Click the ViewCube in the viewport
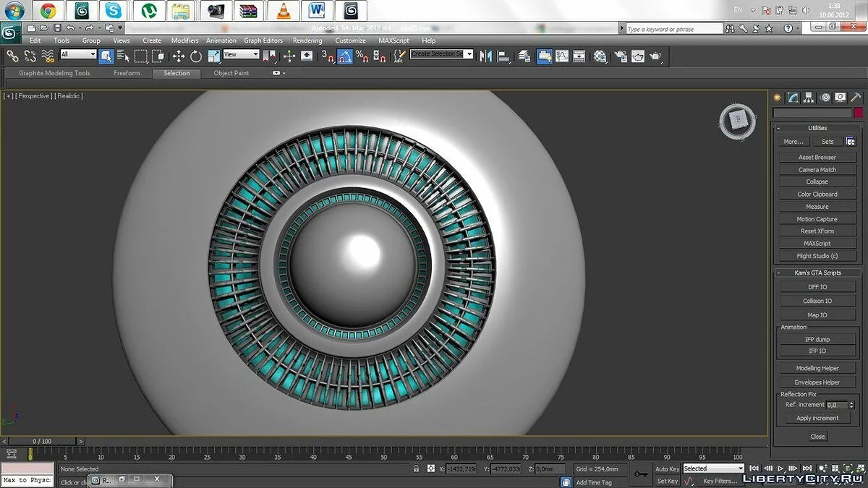The height and width of the screenshot is (488, 868). 737,121
